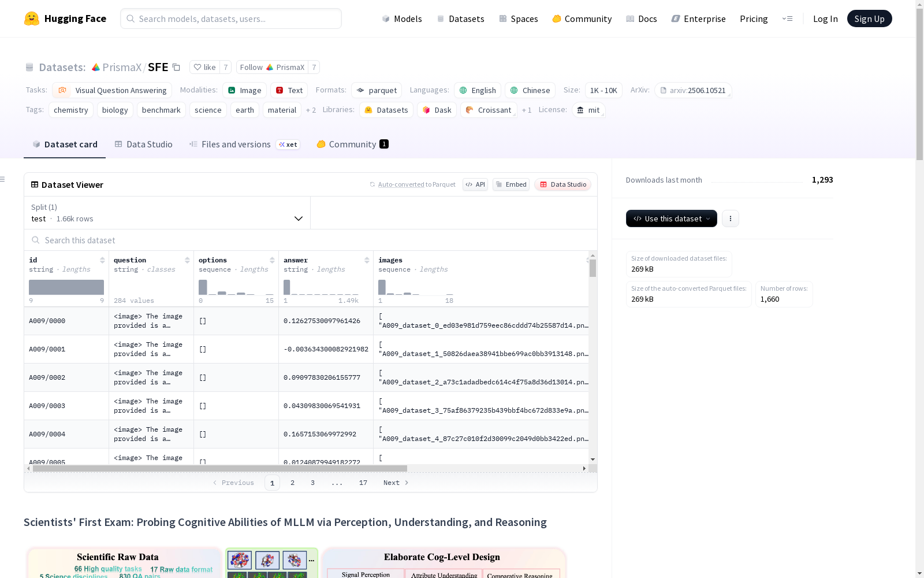
Task: Switch to the Data Studio tab
Action: (x=143, y=144)
